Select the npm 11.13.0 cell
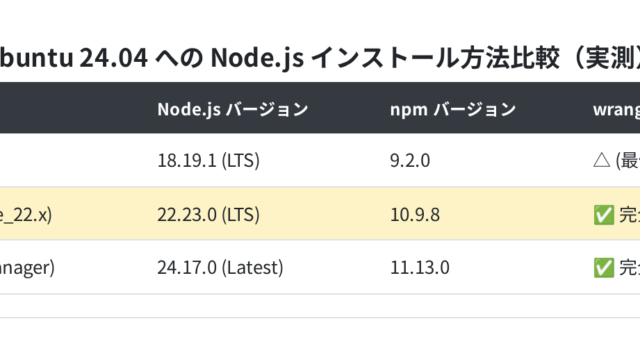 pos(420,268)
